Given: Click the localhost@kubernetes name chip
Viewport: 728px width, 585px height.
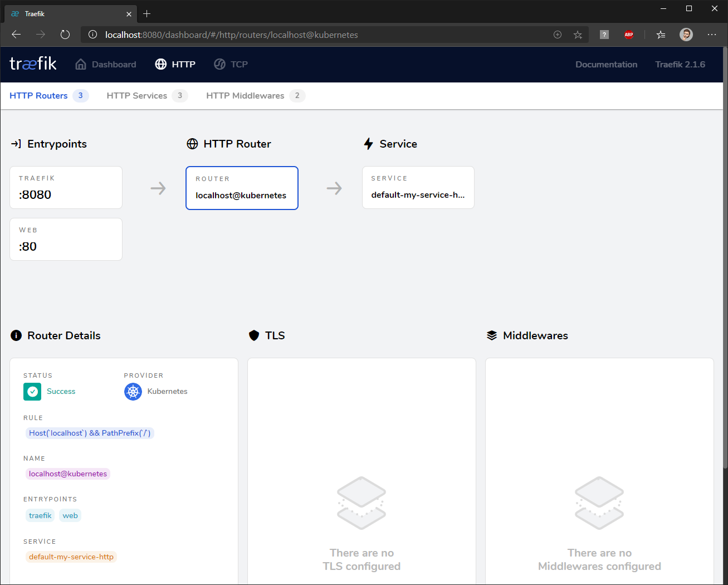Looking at the screenshot, I should click(68, 474).
